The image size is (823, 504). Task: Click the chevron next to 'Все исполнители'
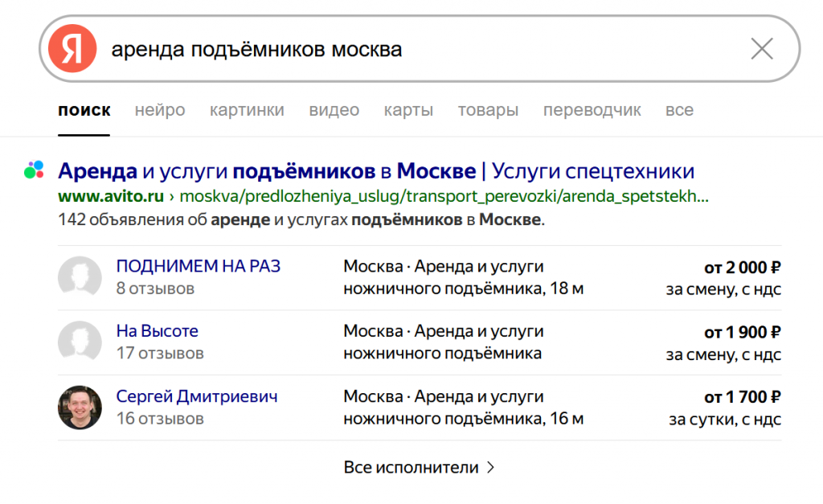click(x=490, y=467)
